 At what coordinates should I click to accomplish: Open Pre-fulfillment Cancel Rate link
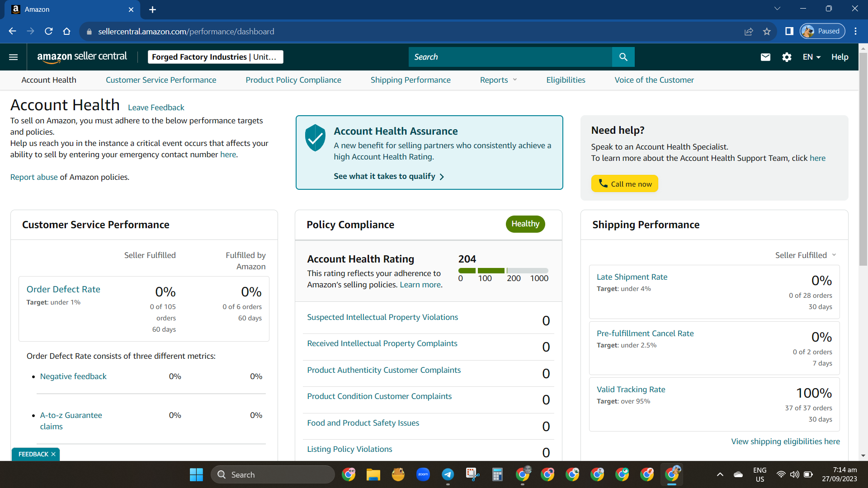[645, 333]
